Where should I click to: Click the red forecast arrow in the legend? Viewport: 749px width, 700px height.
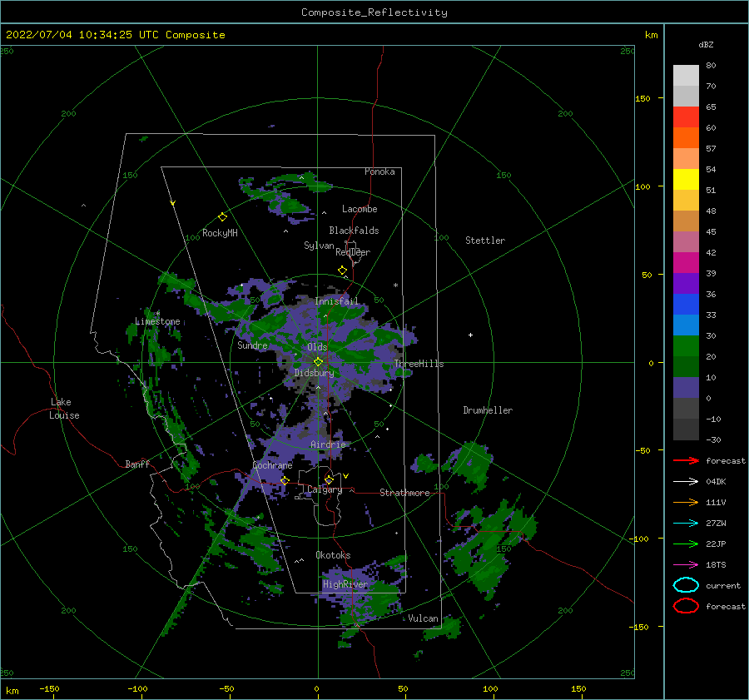[686, 460]
